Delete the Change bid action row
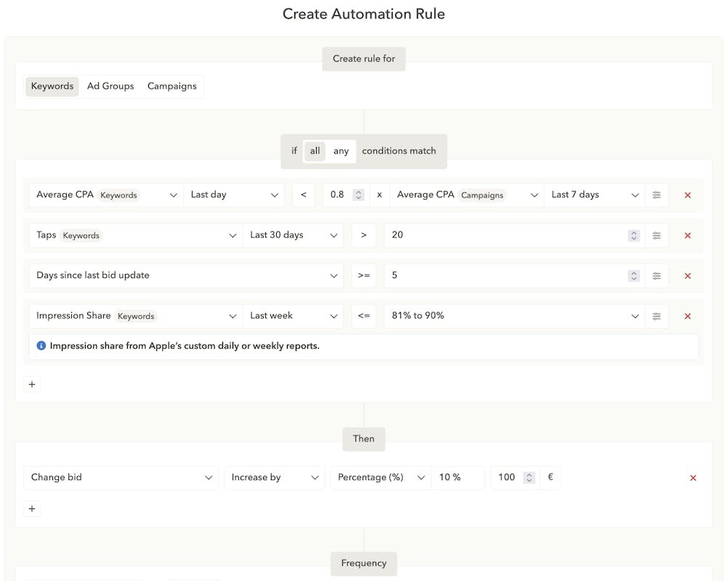The width and height of the screenshot is (728, 581). pos(692,478)
